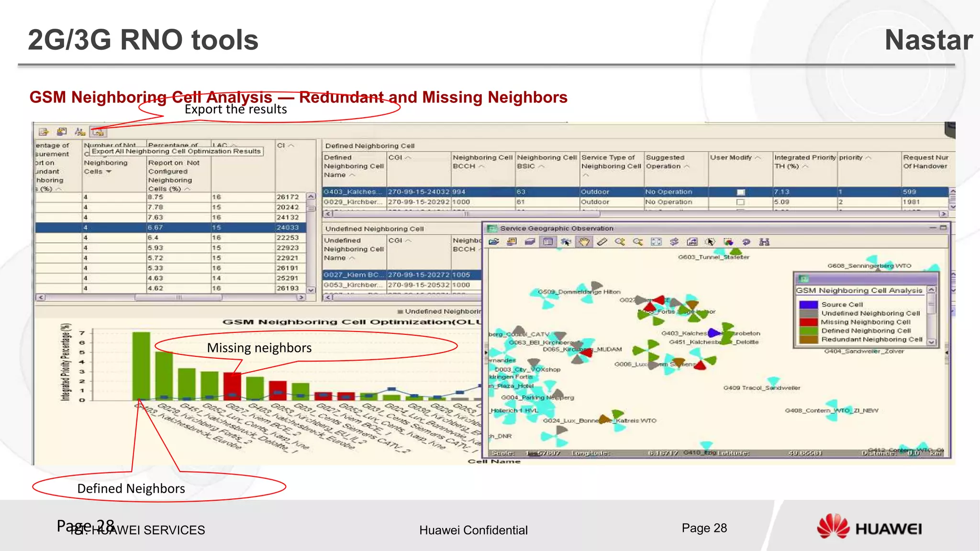Sort by Integrated Priority TH (%) header
980x551 pixels.
click(805, 162)
